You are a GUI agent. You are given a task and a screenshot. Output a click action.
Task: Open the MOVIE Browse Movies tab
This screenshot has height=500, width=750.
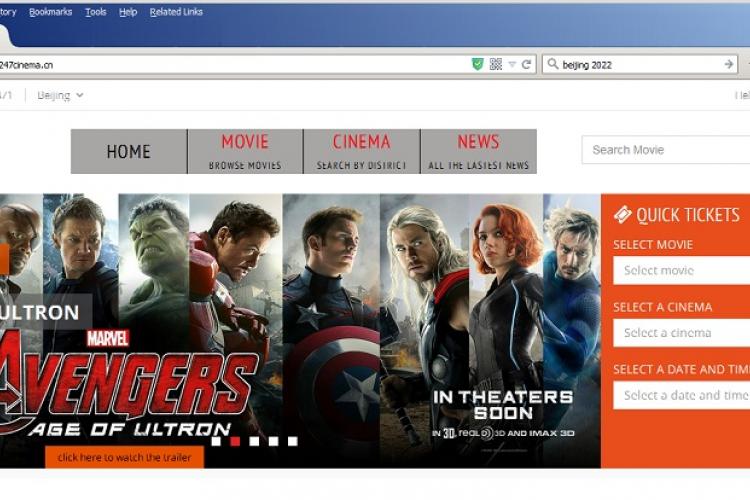tap(245, 151)
